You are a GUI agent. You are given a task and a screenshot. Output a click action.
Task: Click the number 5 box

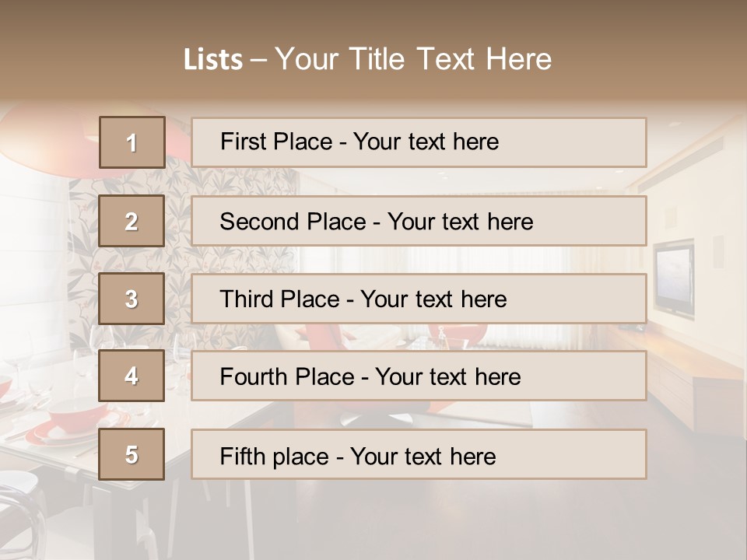pos(132,454)
